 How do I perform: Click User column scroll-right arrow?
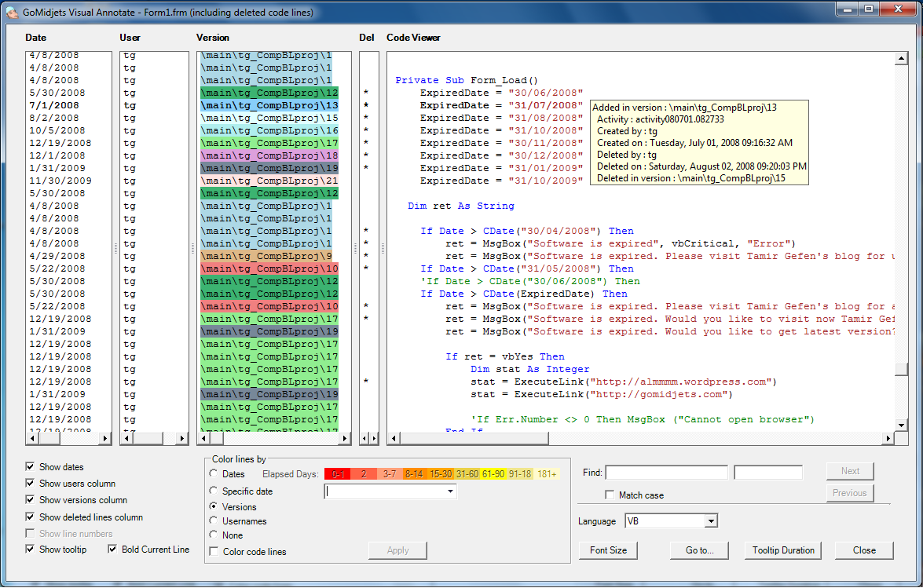pos(182,438)
